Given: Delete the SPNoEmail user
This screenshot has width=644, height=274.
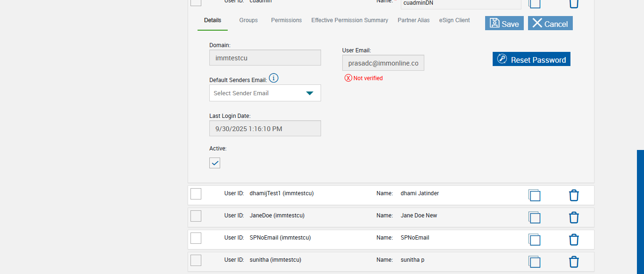Looking at the screenshot, I should tap(574, 240).
